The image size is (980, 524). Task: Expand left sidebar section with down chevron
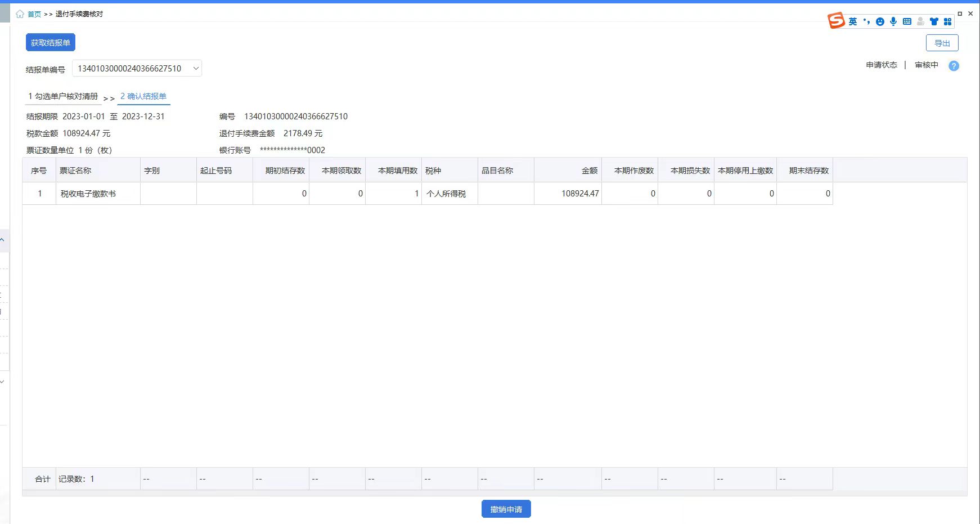pyautogui.click(x=3, y=382)
